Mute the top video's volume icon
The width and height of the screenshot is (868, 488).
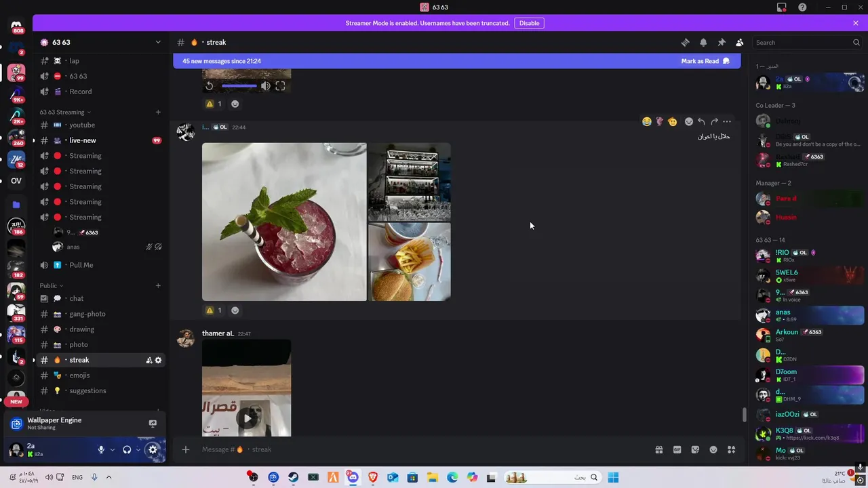pyautogui.click(x=266, y=86)
